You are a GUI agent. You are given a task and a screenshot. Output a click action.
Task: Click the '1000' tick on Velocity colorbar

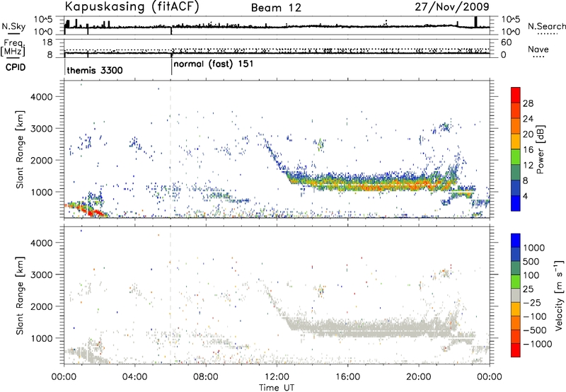[533, 248]
